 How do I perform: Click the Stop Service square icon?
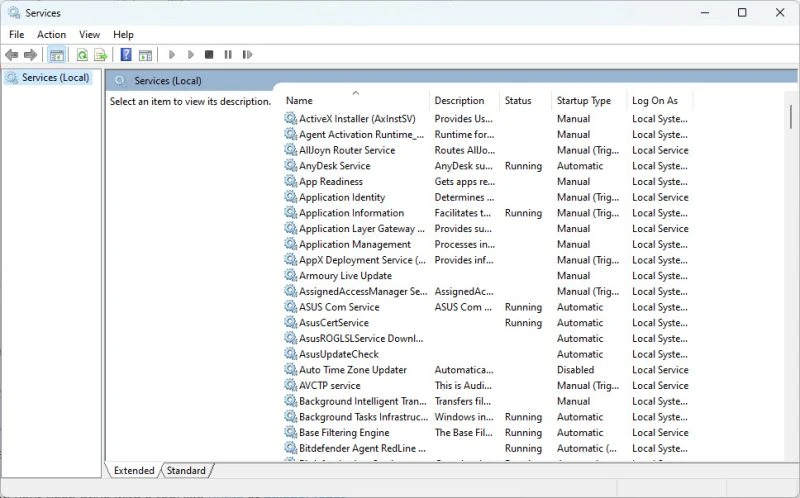click(x=209, y=55)
